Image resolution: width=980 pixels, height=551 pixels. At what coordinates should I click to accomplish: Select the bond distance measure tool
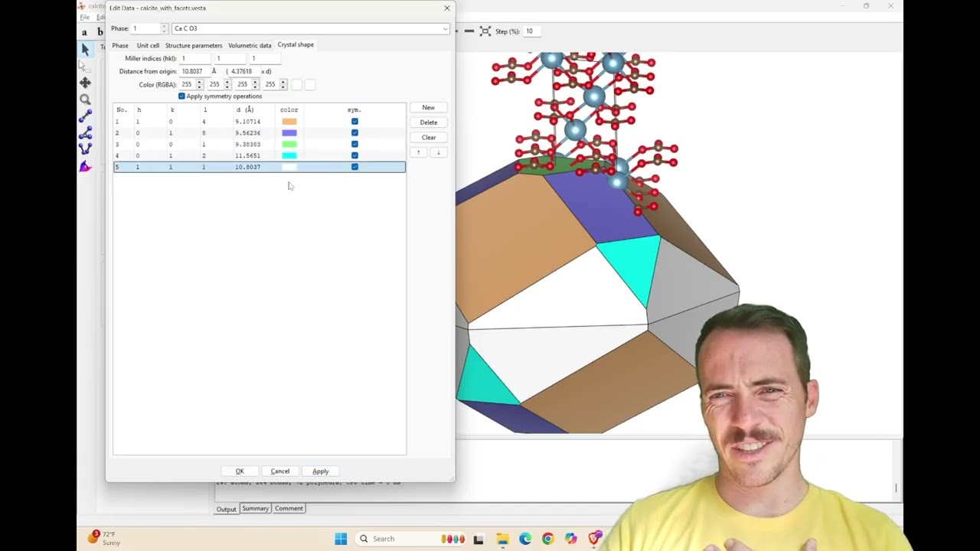85,116
